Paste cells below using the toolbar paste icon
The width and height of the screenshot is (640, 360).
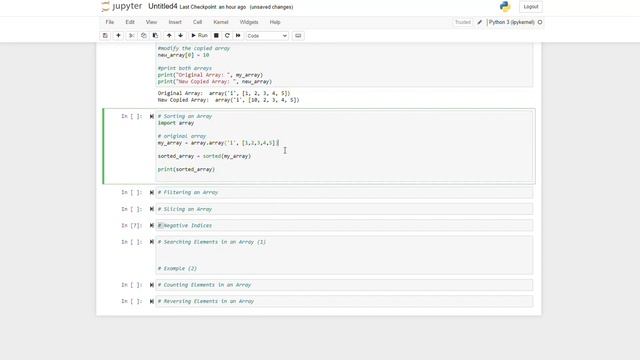tap(155, 36)
